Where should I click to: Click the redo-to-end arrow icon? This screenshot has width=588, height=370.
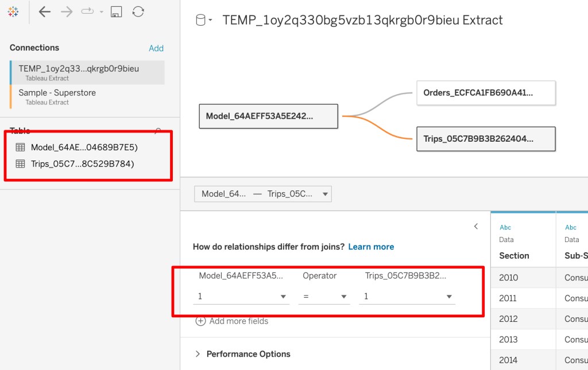pos(87,11)
